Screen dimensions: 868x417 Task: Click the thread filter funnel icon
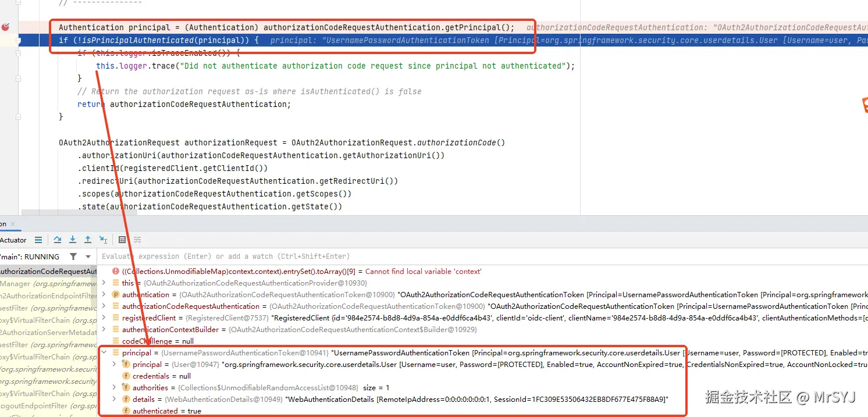73,256
